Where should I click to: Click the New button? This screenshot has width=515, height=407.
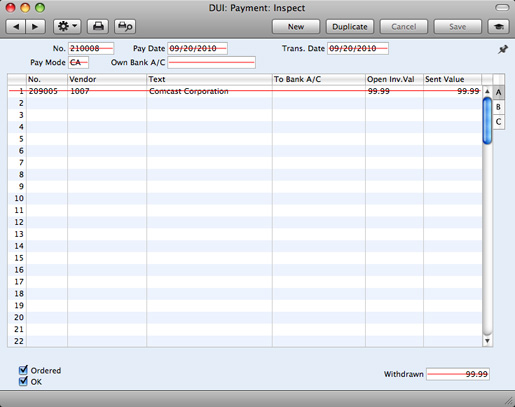[296, 27]
